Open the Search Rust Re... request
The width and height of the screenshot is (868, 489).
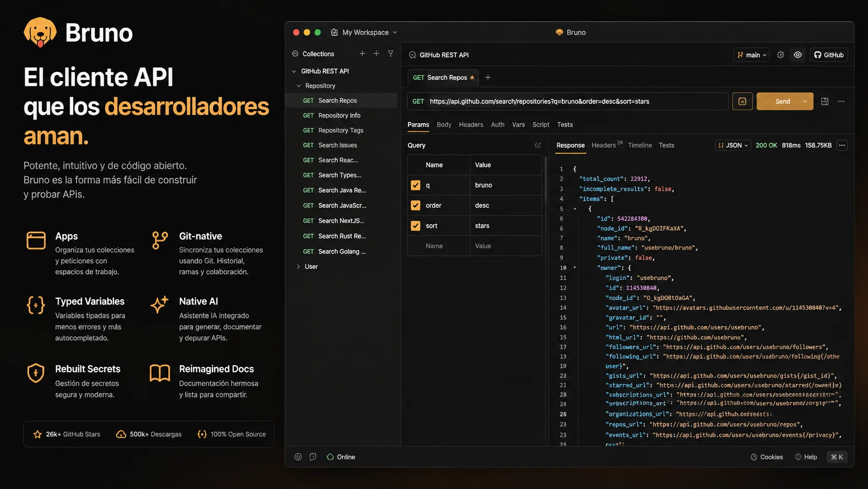click(x=342, y=236)
